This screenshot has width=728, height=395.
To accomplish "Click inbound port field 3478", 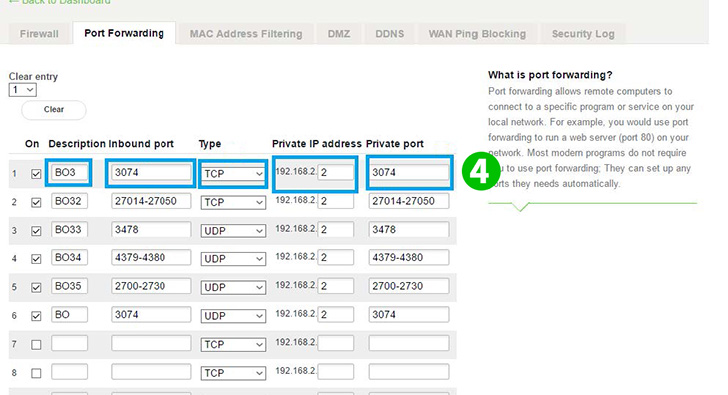I will tap(151, 229).
